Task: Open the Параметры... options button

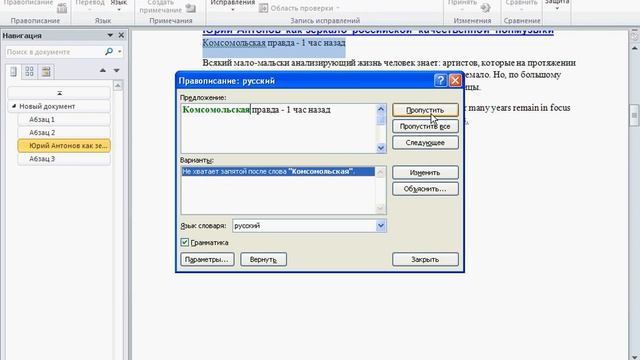Action: tap(207, 260)
